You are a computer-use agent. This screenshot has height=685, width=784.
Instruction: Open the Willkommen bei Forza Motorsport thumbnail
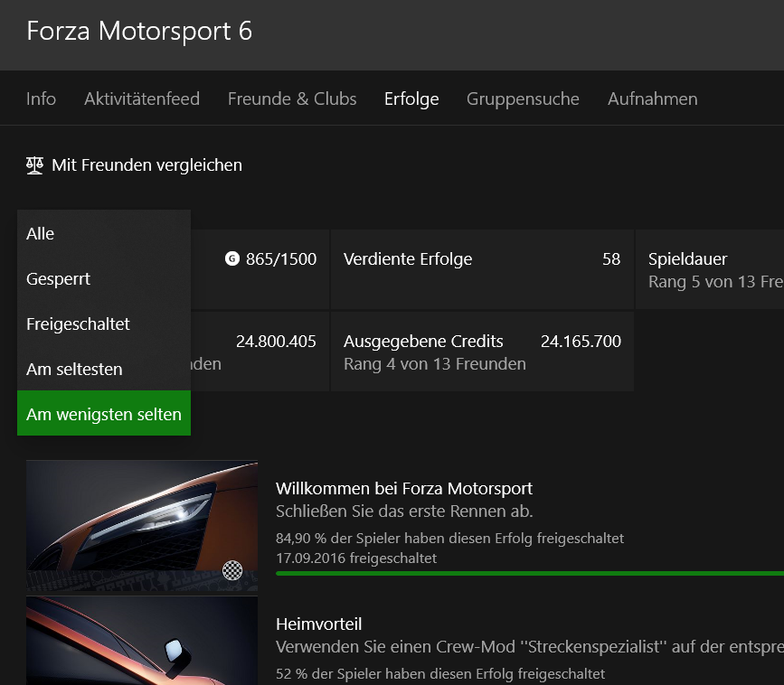click(142, 526)
